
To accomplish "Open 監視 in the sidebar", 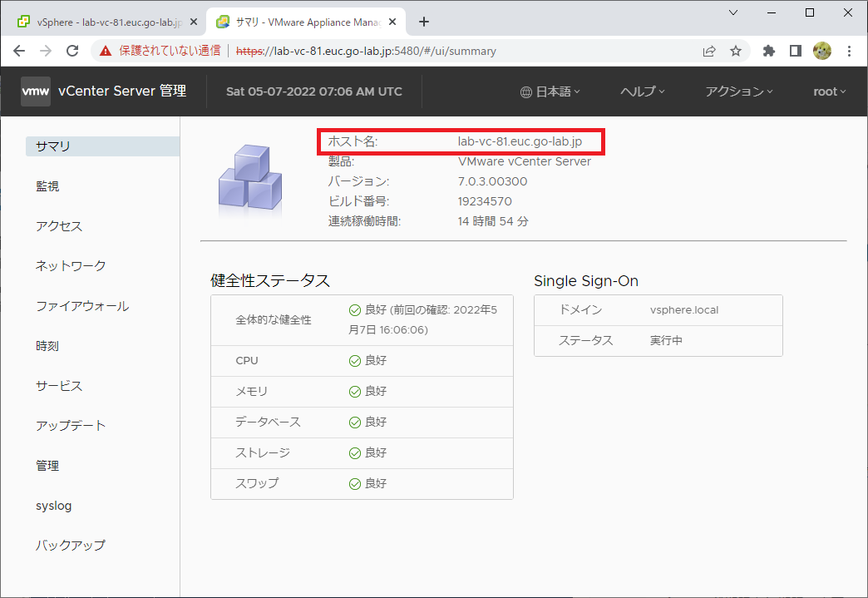I will 47,186.
